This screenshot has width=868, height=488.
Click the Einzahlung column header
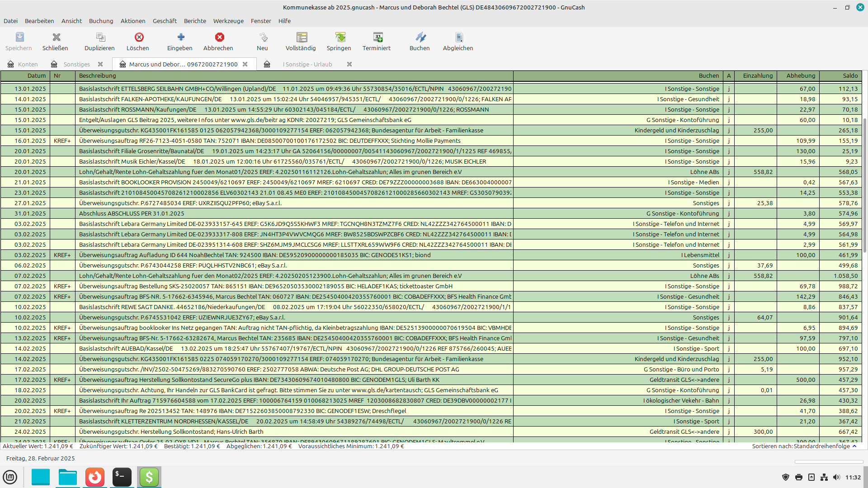click(756, 76)
